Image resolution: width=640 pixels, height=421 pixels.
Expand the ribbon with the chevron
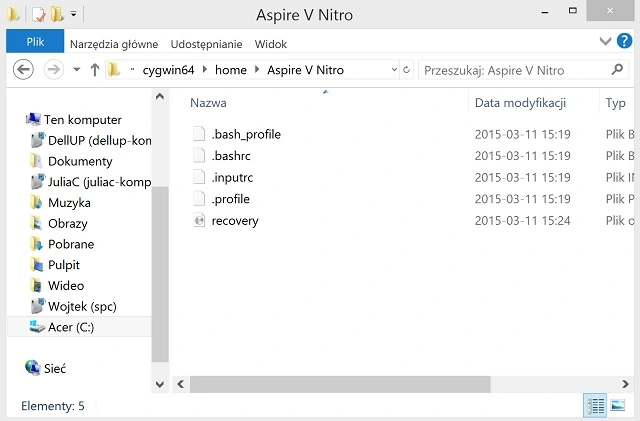[x=604, y=42]
